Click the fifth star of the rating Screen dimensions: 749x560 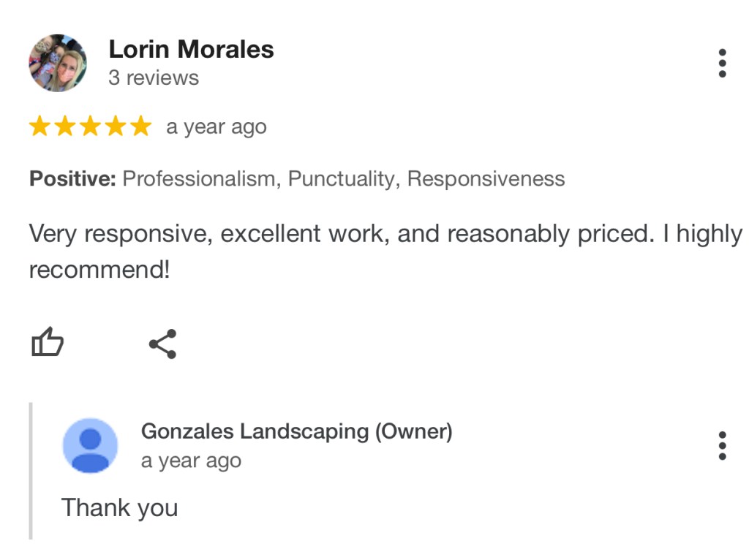[x=140, y=127]
